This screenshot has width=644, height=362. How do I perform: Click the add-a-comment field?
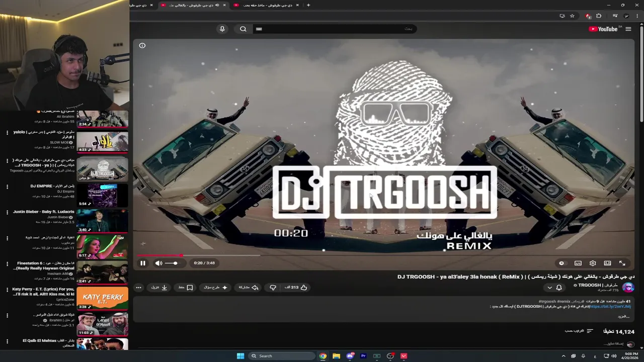[614, 344]
